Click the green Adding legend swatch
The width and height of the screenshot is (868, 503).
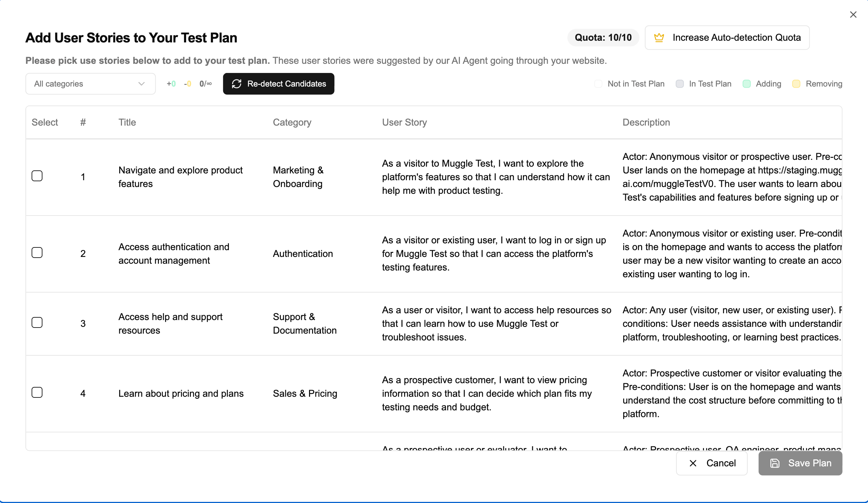tap(746, 83)
